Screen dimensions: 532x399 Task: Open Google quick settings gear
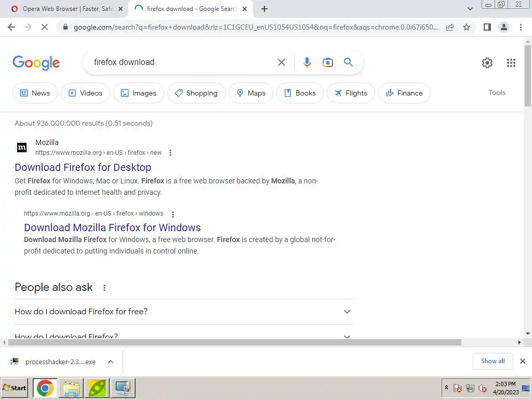[x=487, y=63]
